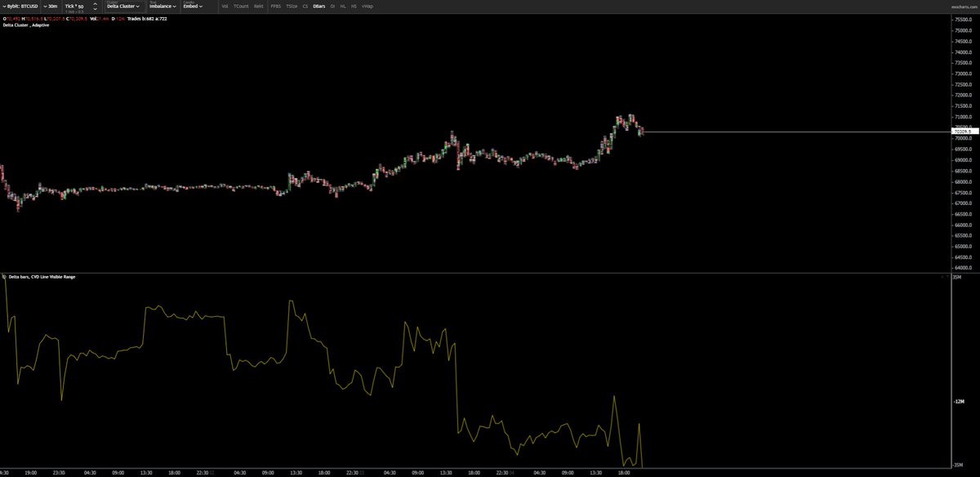This screenshot has width=980, height=477.
Task: Click the -12M label on delta axis
Action: [x=960, y=401]
